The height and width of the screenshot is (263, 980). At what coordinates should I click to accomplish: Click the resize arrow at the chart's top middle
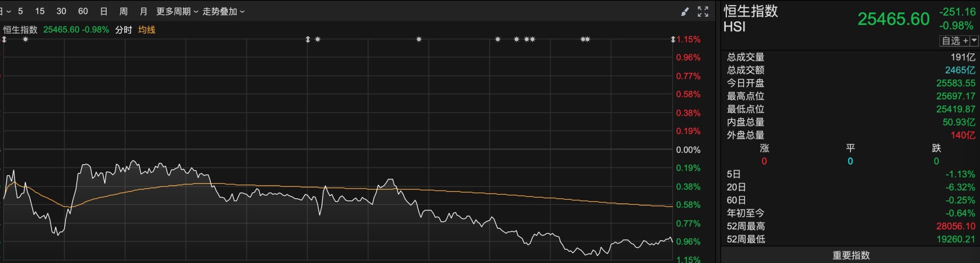point(308,39)
